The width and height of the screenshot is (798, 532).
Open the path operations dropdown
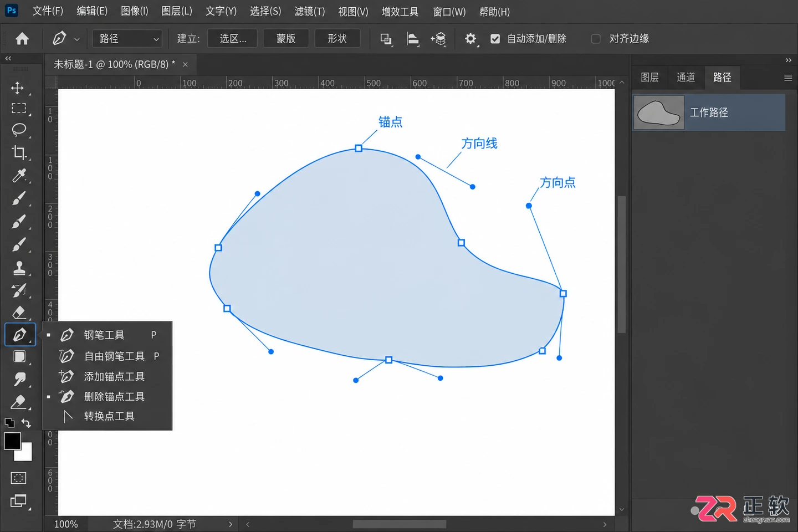(x=386, y=39)
